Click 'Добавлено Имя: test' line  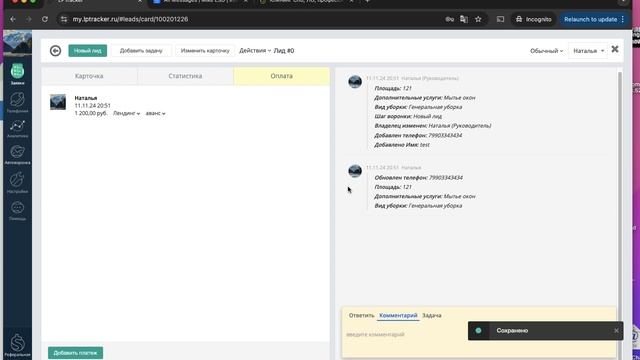402,144
